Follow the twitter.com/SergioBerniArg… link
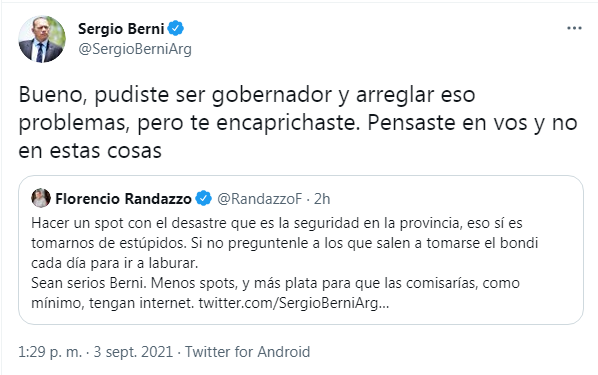The height and width of the screenshot is (375, 598). click(x=294, y=303)
